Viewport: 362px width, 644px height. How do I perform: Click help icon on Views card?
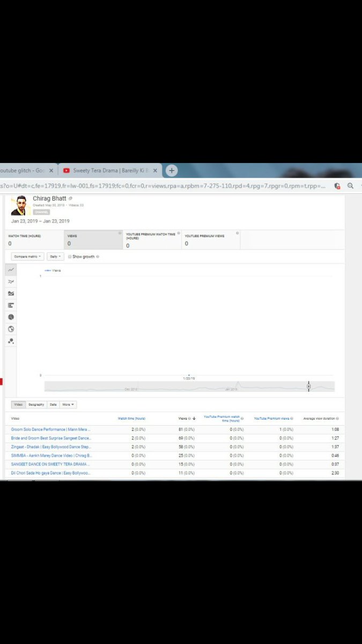pyautogui.click(x=120, y=233)
